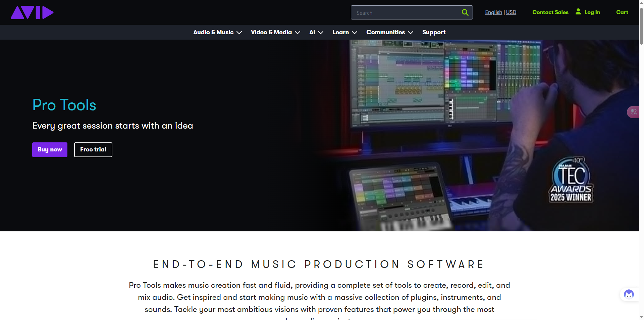The image size is (644, 320).
Task: Expand the Audio & Music menu
Action: pos(217,32)
